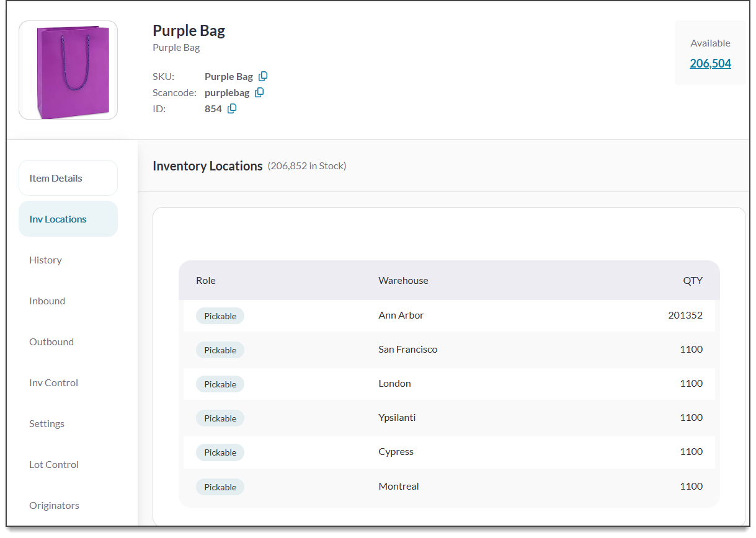Click the London warehouse name
The width and height of the screenshot is (756, 538).
394,384
